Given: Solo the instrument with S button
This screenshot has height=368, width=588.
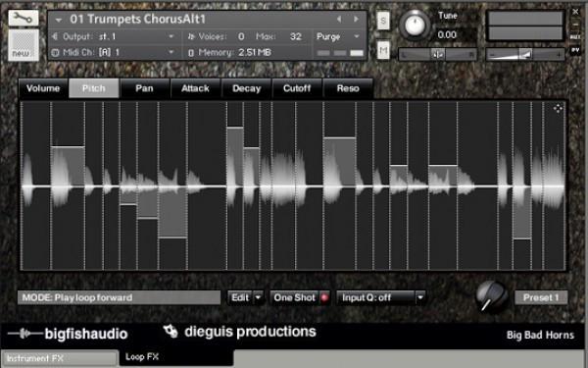Looking at the screenshot, I should point(383,21).
